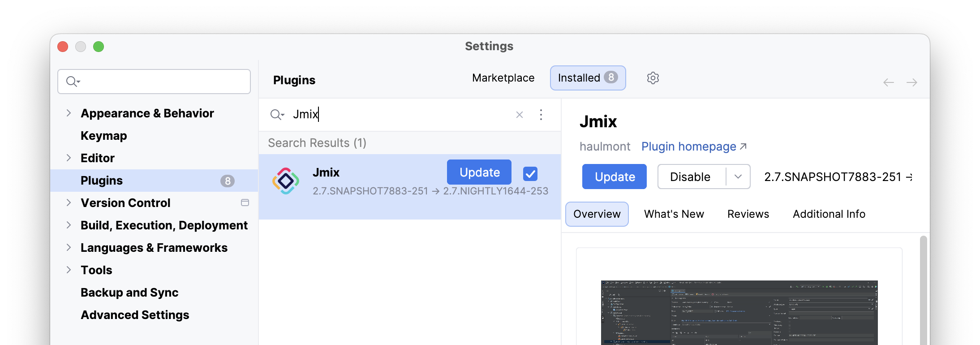Click the Installed tab count badge
This screenshot has height=345, width=980.
click(611, 78)
